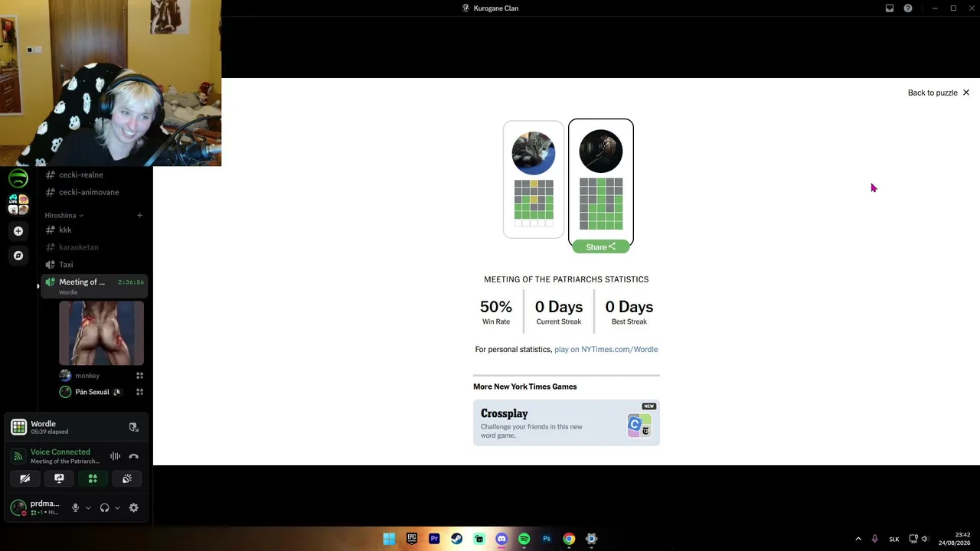Image resolution: width=980 pixels, height=551 pixels.
Task: Open noise suppression soundwave settings
Action: pyautogui.click(x=115, y=456)
